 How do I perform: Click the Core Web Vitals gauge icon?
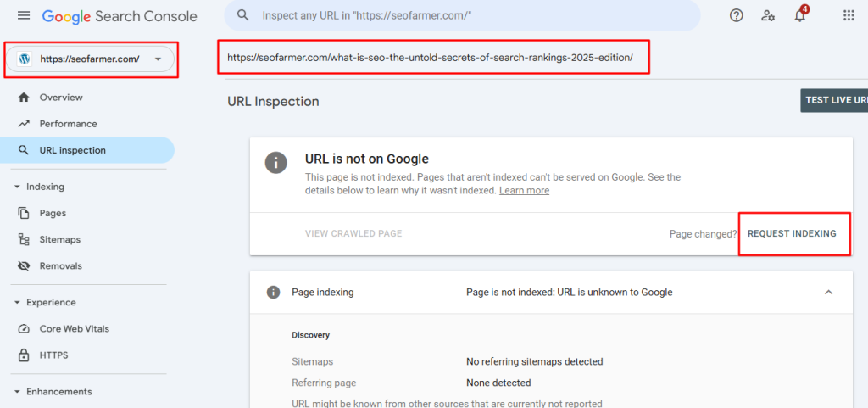(x=23, y=329)
